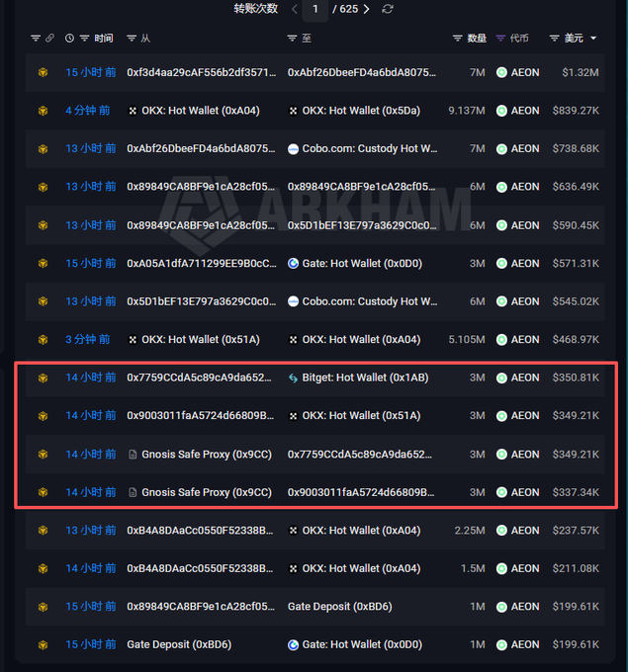Refresh the transfers list
The width and height of the screenshot is (628, 672).
[x=388, y=9]
